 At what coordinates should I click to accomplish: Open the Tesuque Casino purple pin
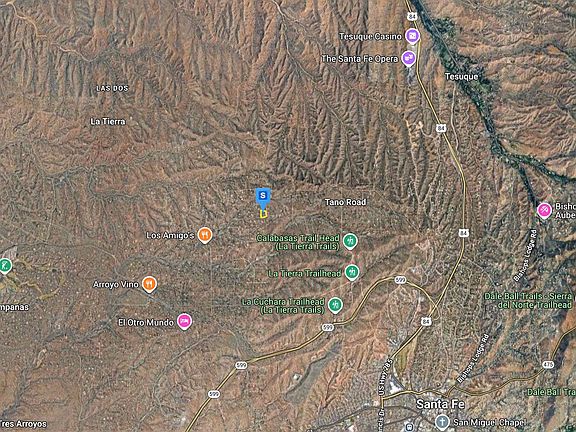pyautogui.click(x=413, y=36)
